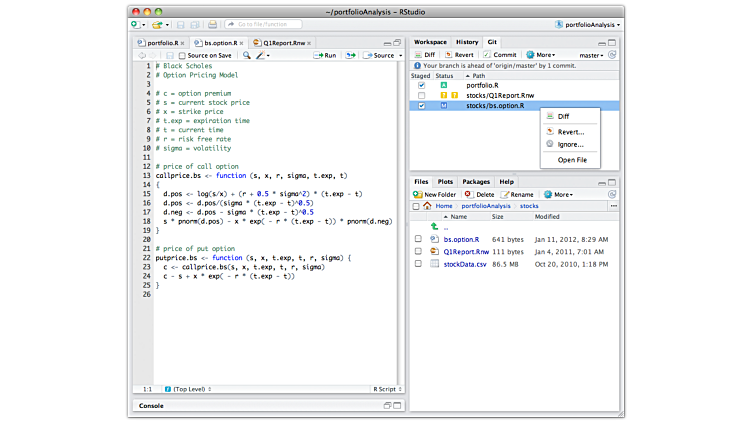Open the portfolioAnalysis project dropdown
This screenshot has width=752, height=423.
(x=587, y=23)
